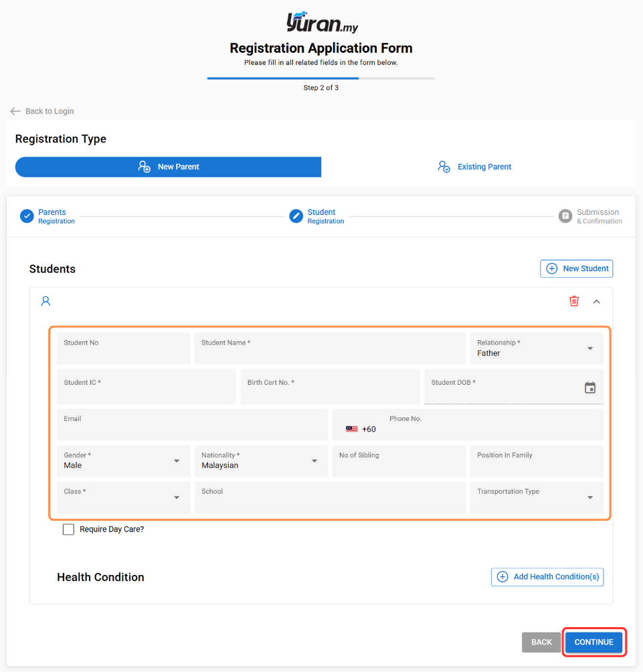Select the New Parent registration tab
The image size is (643, 672).
click(x=168, y=167)
